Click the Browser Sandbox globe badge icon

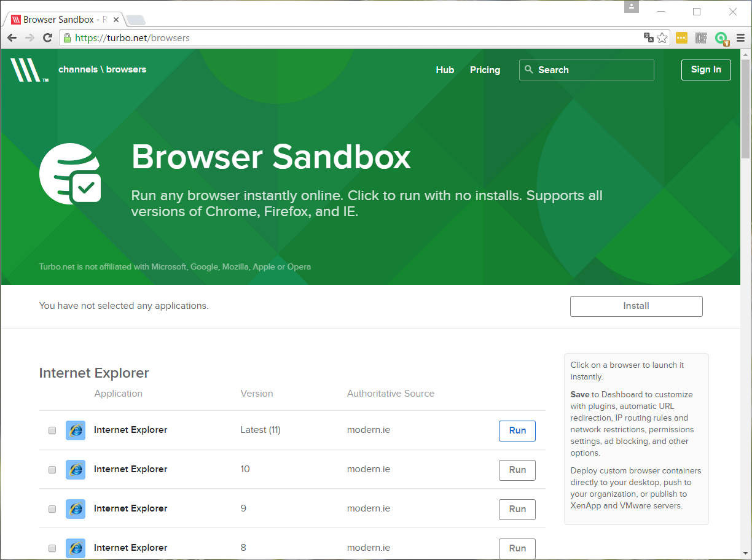pyautogui.click(x=69, y=174)
